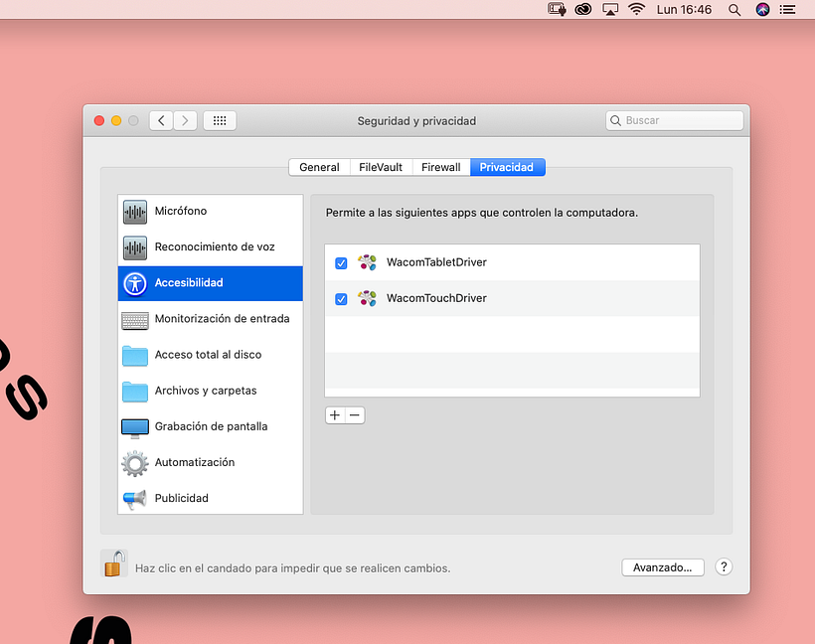
Task: Click the Acceso total al disco folder icon
Action: tap(135, 356)
